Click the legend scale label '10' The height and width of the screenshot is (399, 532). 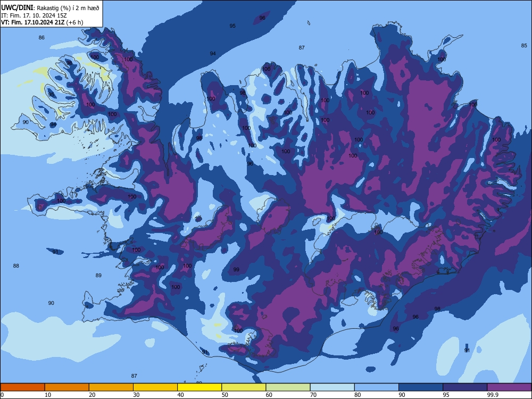(x=48, y=395)
